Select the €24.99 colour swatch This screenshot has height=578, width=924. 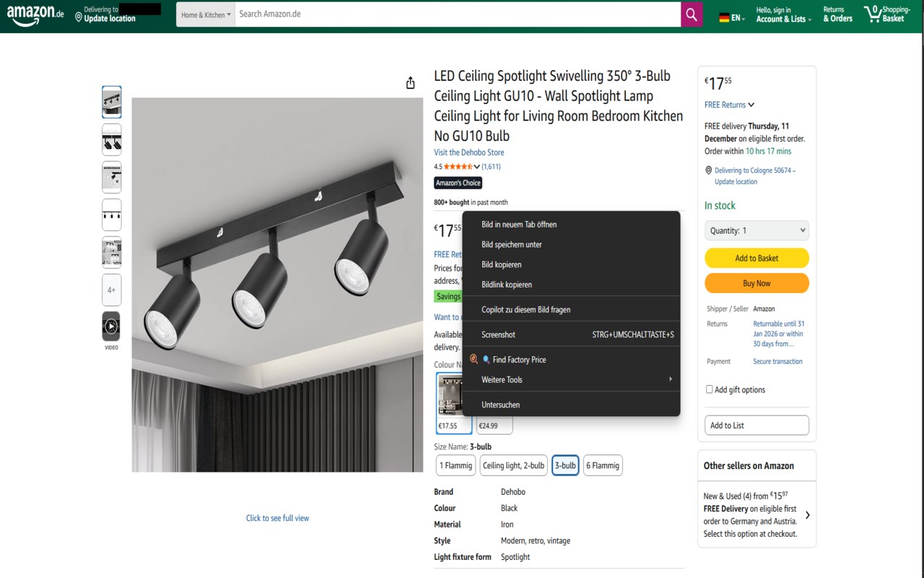[x=494, y=426]
